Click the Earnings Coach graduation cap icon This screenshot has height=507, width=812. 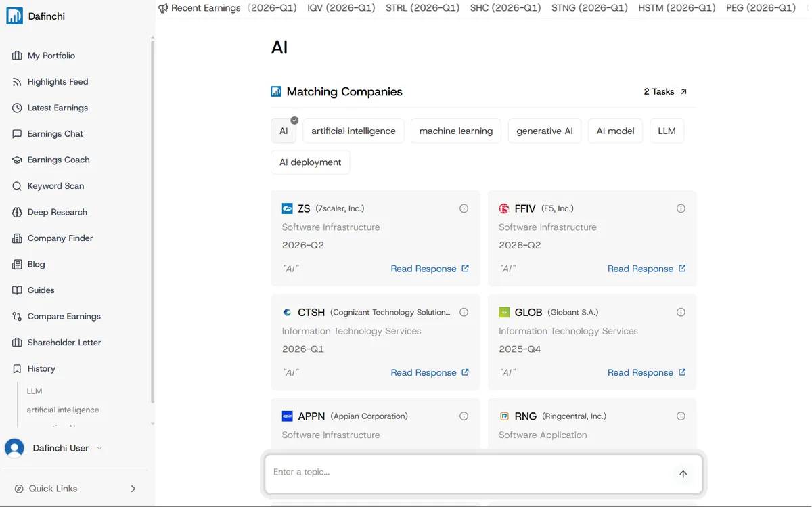pos(17,160)
